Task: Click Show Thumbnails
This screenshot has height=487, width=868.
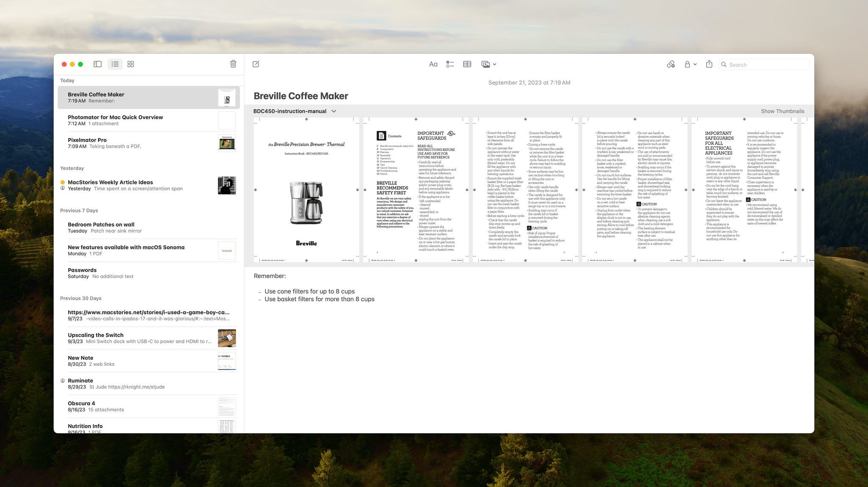Action: [x=782, y=111]
